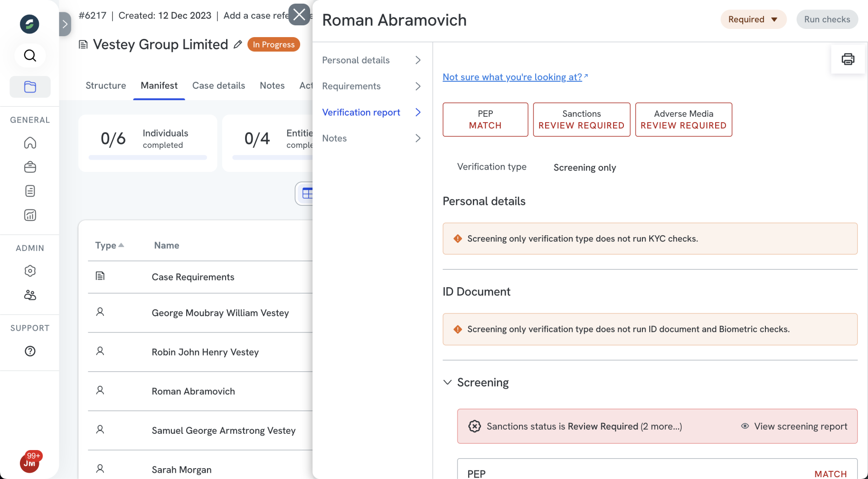Expand the Verification report chevron
Image resolution: width=868 pixels, height=479 pixels.
418,112
